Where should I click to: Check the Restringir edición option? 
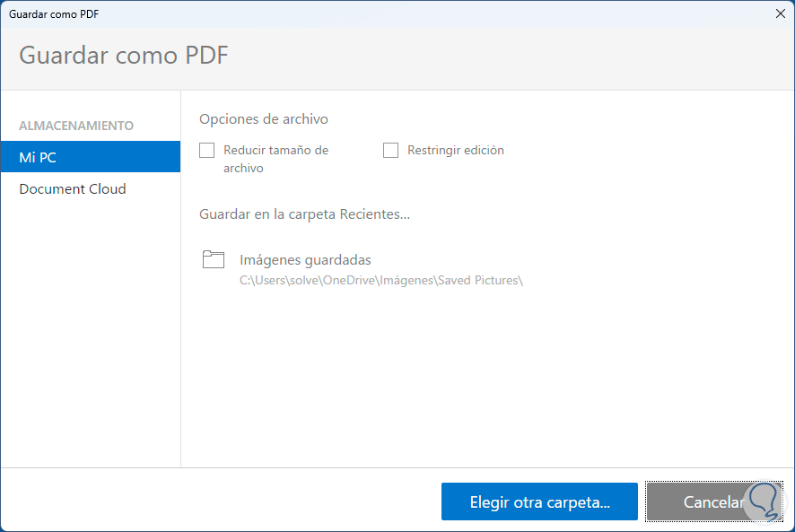390,150
